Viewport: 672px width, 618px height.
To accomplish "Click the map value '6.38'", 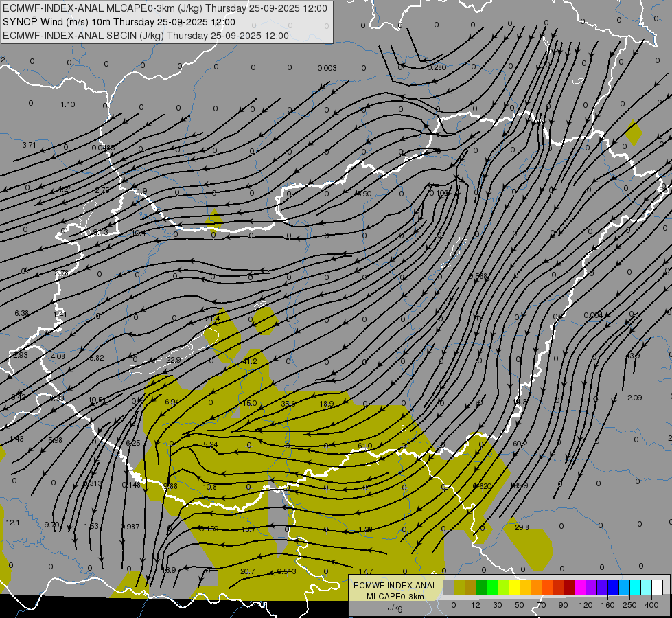I will pyautogui.click(x=22, y=313).
